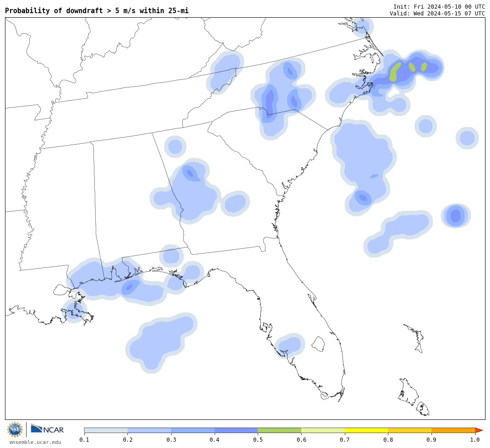Image resolution: width=490 pixels, height=448 pixels.
Task: Click the Init time text line
Action: pyautogui.click(x=439, y=6)
